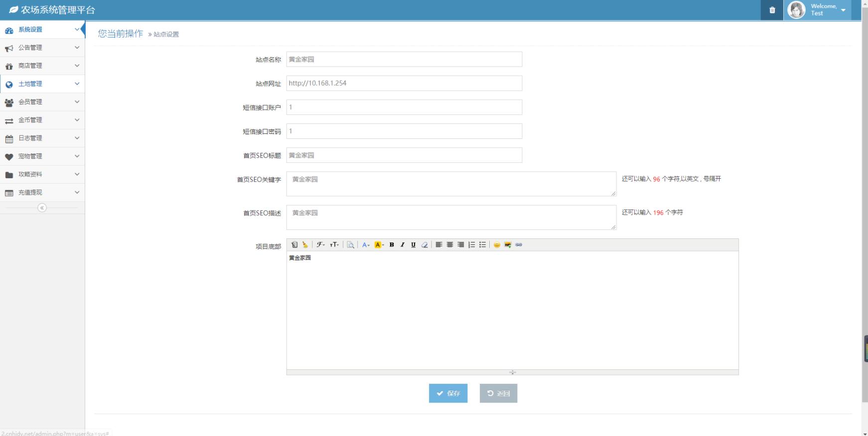Expand chevron next to 商店管理
868x436 pixels.
[x=77, y=66]
